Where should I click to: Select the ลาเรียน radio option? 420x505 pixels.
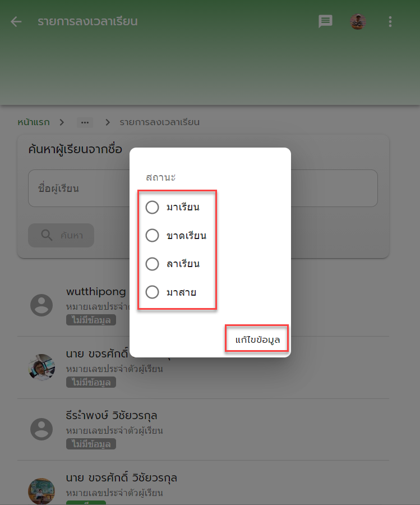[152, 264]
